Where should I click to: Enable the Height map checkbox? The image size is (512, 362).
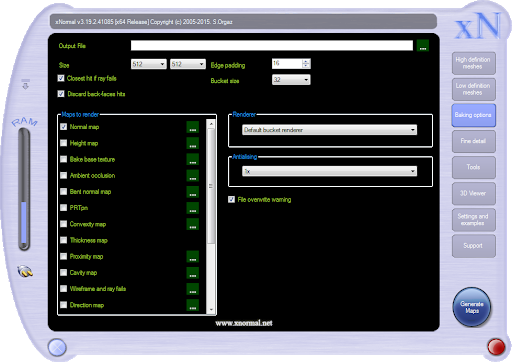pos(63,143)
